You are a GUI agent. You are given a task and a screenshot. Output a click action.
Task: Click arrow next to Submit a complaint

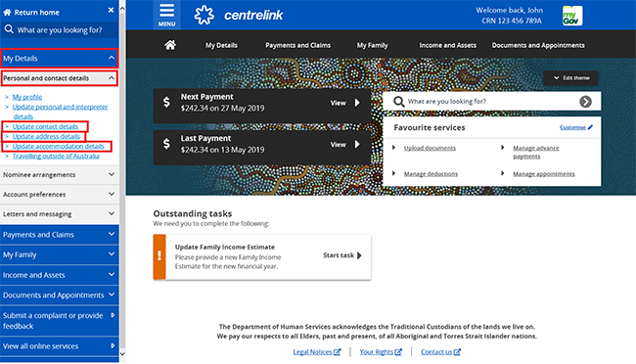(x=113, y=315)
